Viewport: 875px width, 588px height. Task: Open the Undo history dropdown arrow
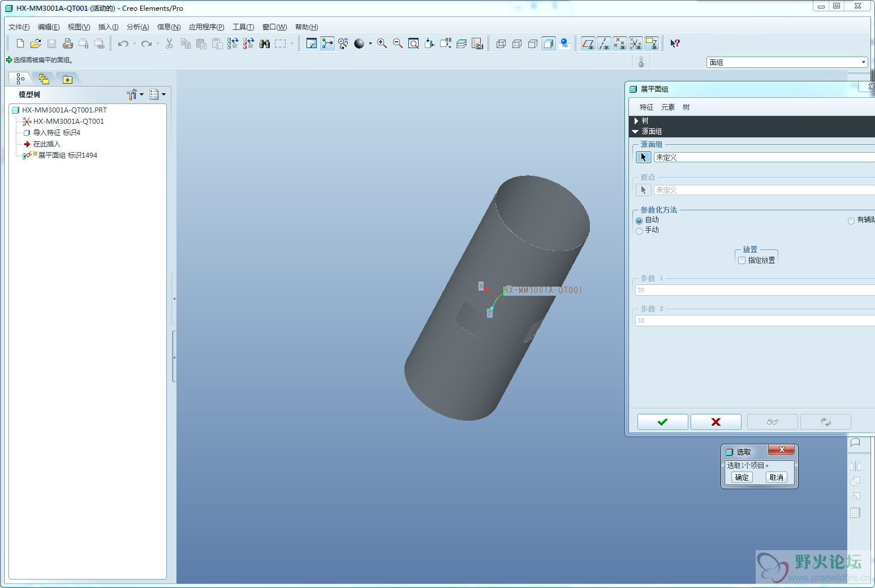click(135, 44)
